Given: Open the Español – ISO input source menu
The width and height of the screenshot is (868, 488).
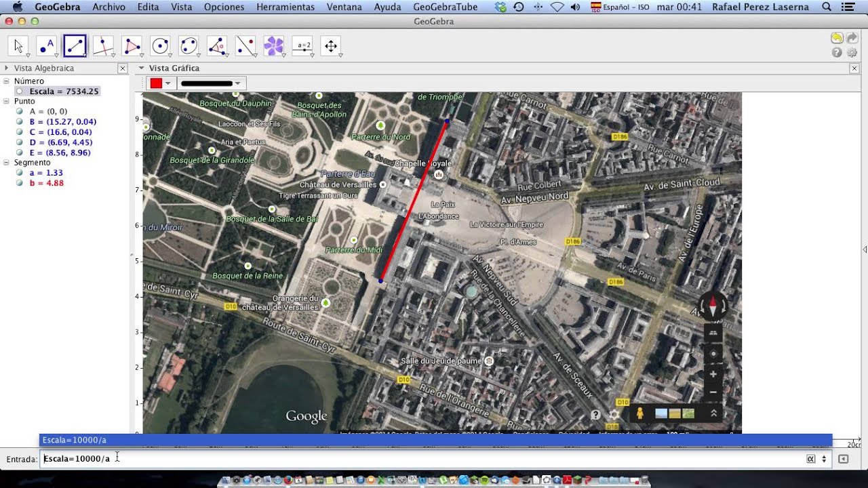Looking at the screenshot, I should click(x=620, y=7).
